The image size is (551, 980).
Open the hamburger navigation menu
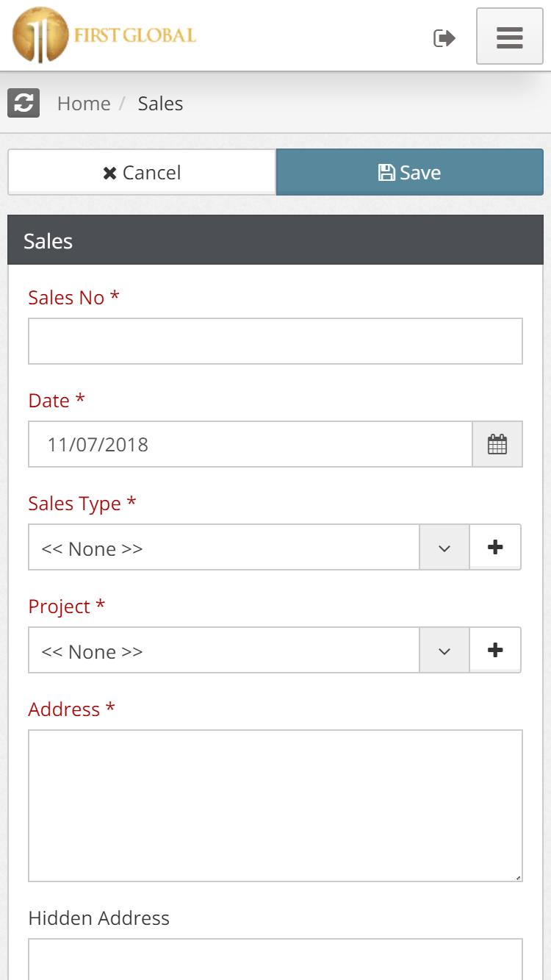pyautogui.click(x=509, y=37)
